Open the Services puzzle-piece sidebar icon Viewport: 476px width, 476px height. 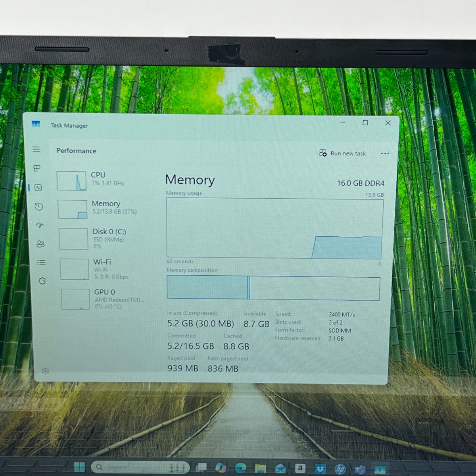[x=42, y=281]
